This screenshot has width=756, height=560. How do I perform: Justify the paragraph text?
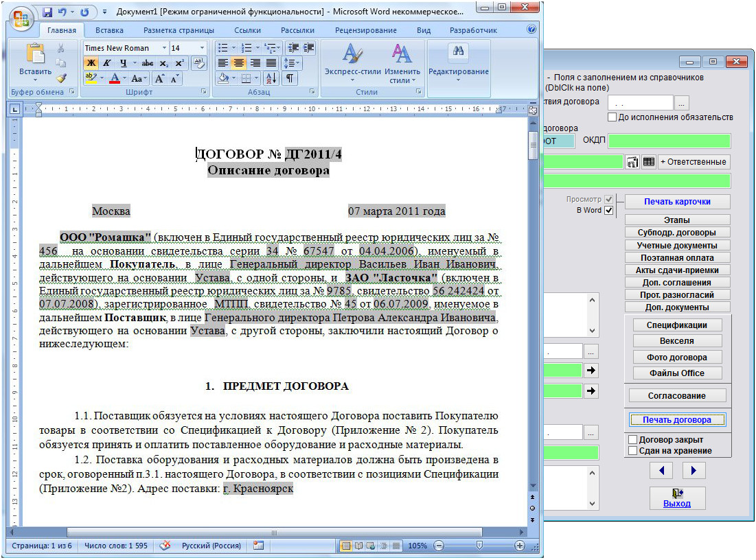[x=271, y=63]
